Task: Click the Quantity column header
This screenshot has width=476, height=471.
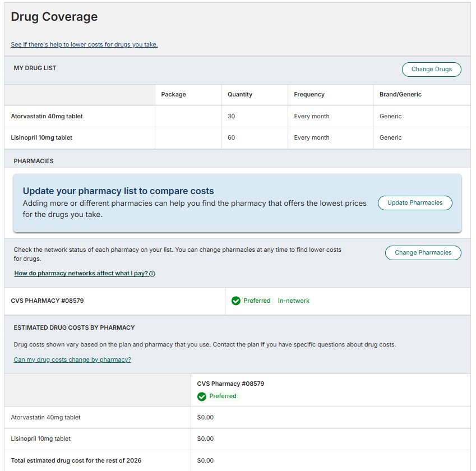Action: point(240,94)
